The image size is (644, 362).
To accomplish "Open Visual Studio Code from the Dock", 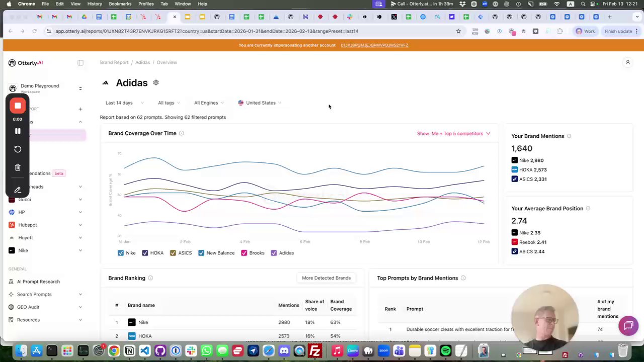I will click(145, 350).
